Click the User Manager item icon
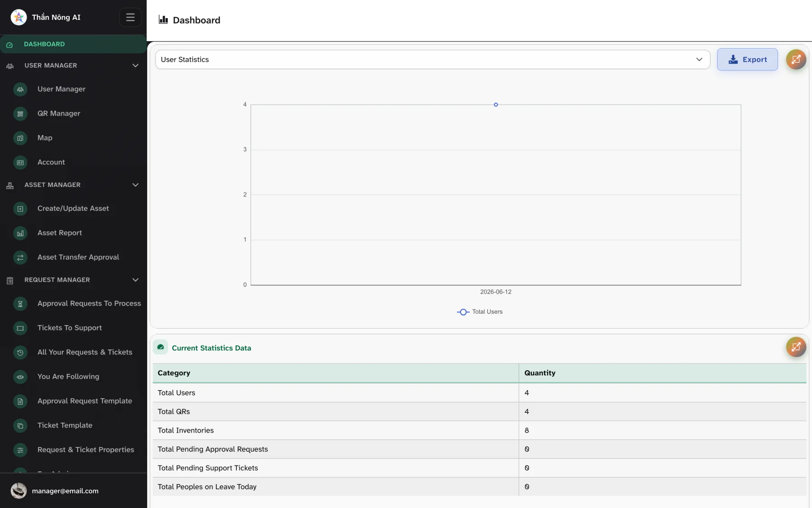812x508 pixels. coord(20,89)
